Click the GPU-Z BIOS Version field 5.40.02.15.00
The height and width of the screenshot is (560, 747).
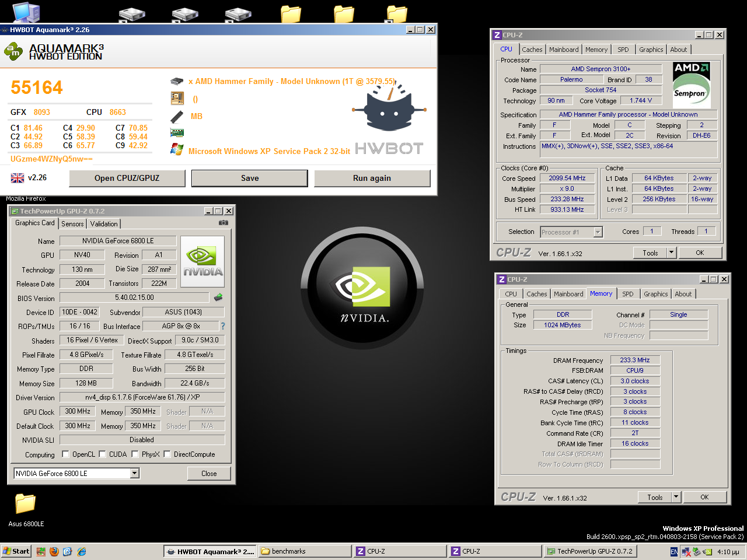pyautogui.click(x=134, y=297)
